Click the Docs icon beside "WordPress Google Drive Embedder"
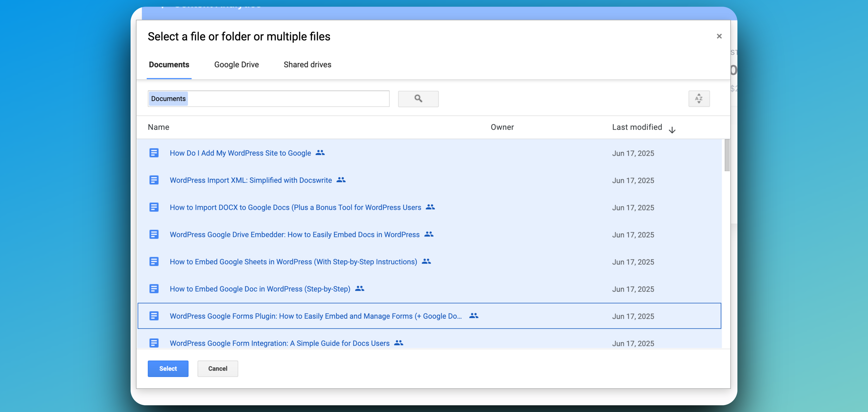Screen dimensions: 868x412 pos(154,234)
